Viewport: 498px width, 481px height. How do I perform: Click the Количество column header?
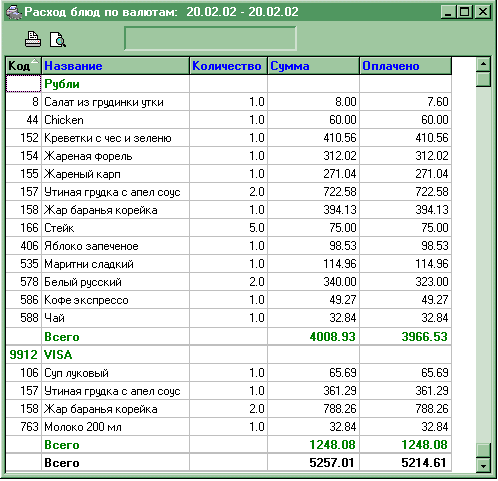click(x=228, y=66)
